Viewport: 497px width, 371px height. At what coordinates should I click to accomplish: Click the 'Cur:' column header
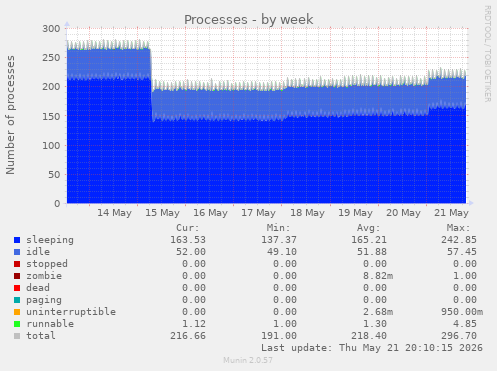tap(188, 228)
